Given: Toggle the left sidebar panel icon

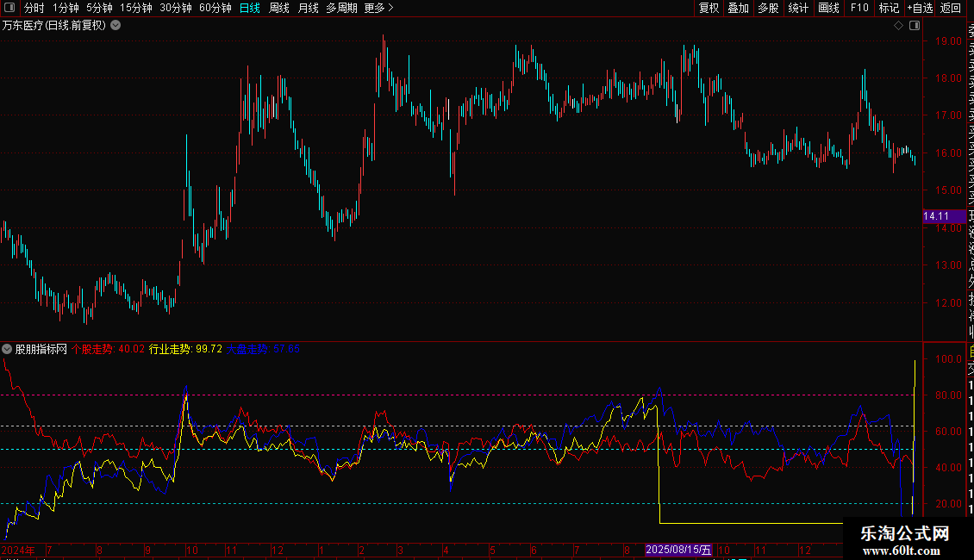Looking at the screenshot, I should pyautogui.click(x=9, y=8).
